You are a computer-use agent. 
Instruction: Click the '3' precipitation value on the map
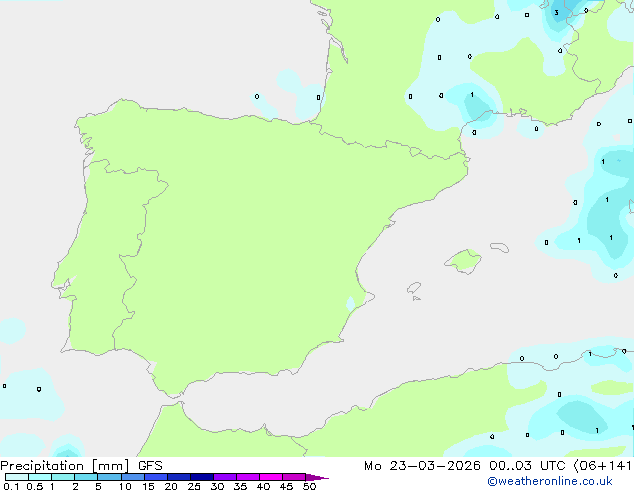(556, 13)
